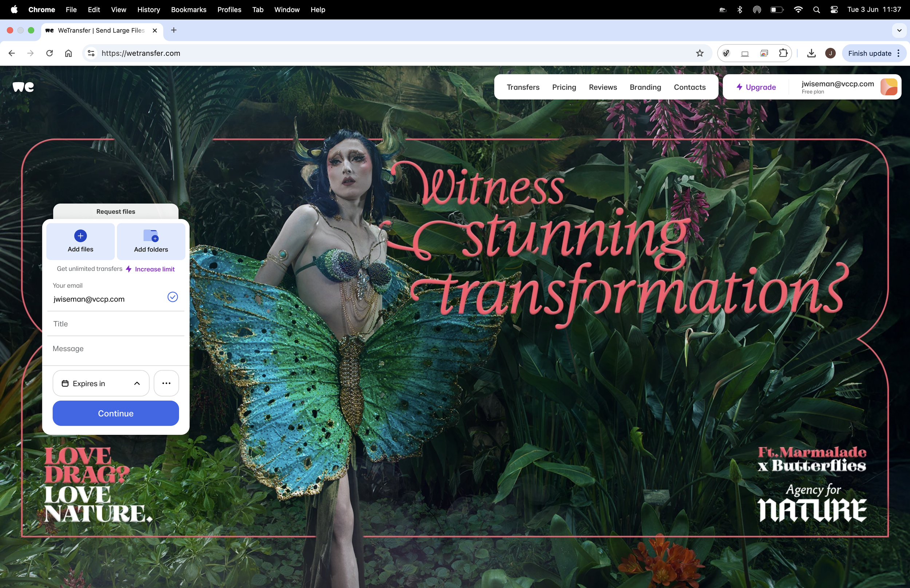The height and width of the screenshot is (588, 910).
Task: Open Chrome three-dot menu beside Finish update
Action: [x=899, y=53]
